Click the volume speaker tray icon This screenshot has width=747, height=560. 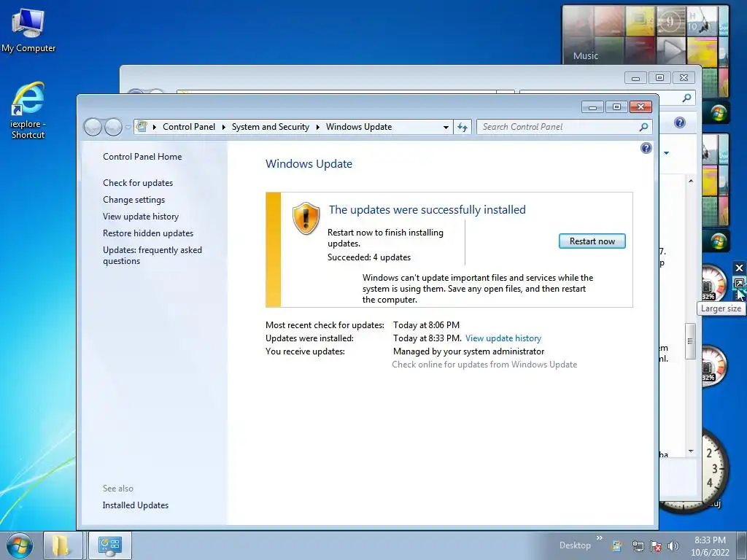pos(673,545)
